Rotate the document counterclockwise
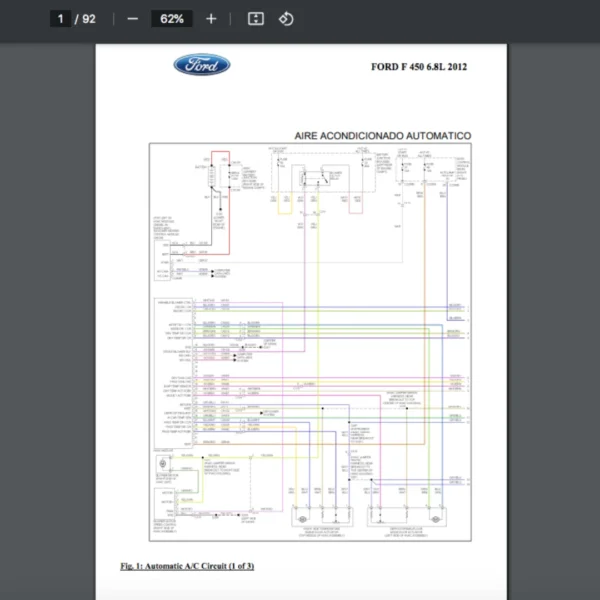Image resolution: width=600 pixels, height=600 pixels. click(x=286, y=19)
